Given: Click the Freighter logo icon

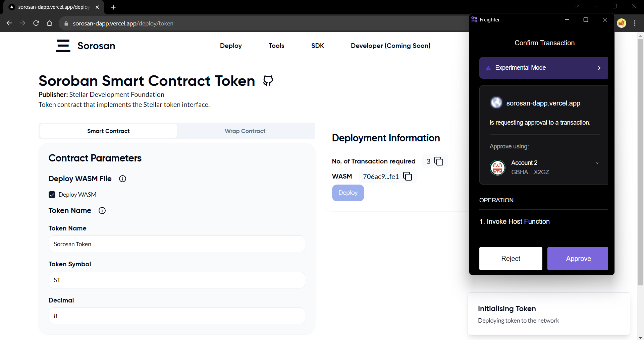Looking at the screenshot, I should point(474,19).
